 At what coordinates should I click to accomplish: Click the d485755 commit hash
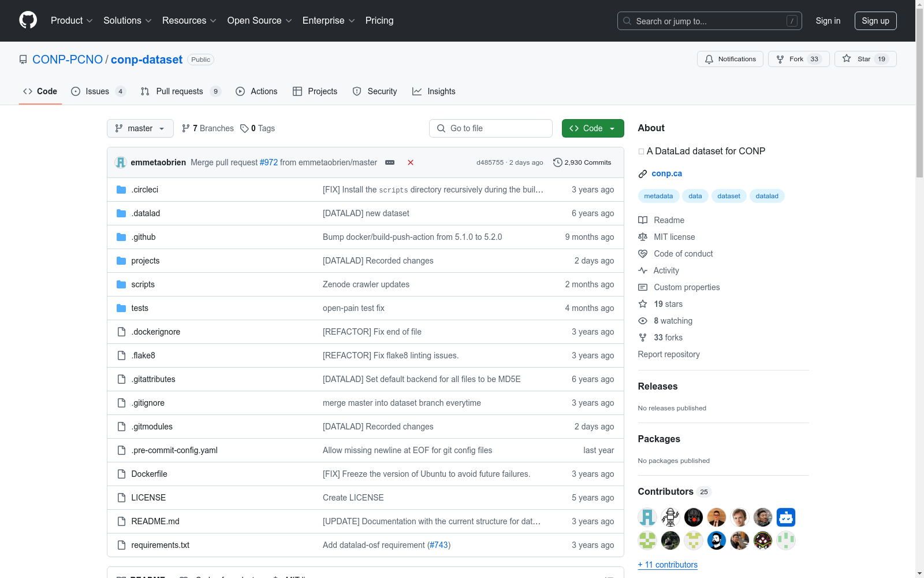coord(490,162)
